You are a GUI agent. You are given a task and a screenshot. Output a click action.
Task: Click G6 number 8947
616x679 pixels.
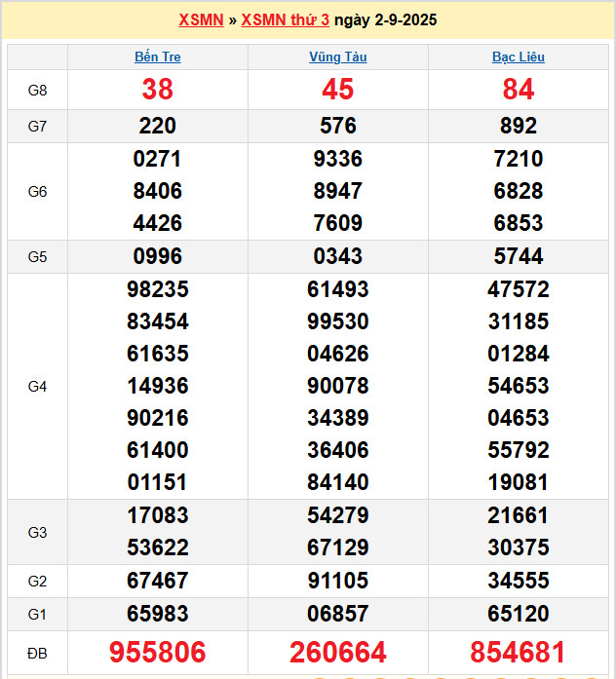(338, 191)
